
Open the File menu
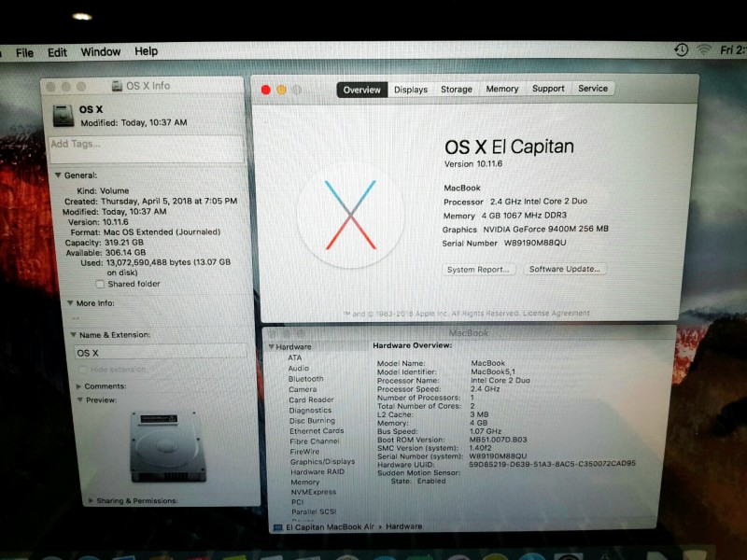[x=24, y=53]
